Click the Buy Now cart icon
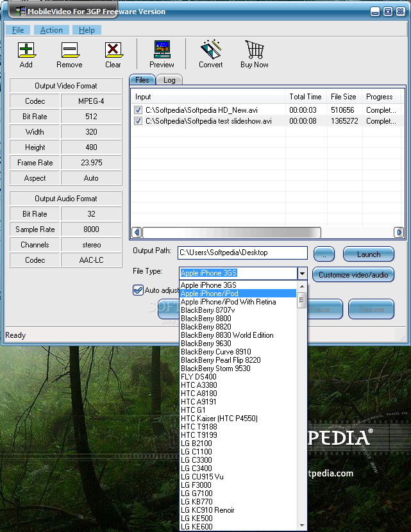The width and height of the screenshot is (411, 532). 255,49
